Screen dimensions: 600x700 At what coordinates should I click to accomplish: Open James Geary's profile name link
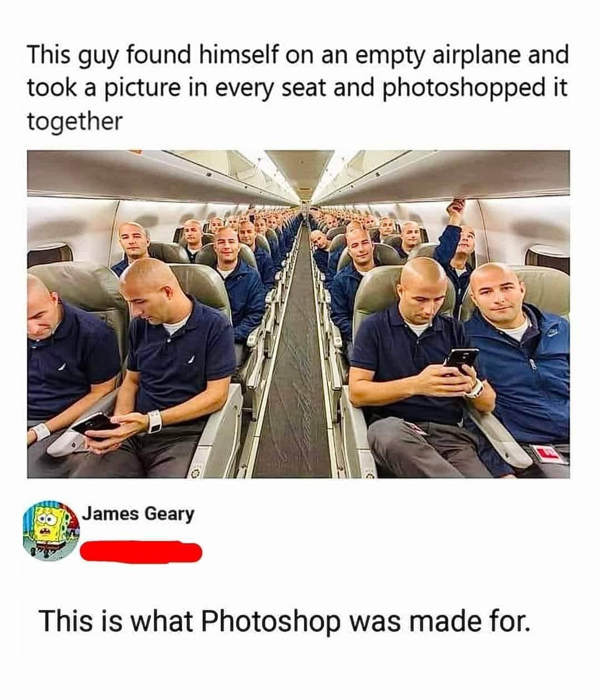(x=139, y=514)
